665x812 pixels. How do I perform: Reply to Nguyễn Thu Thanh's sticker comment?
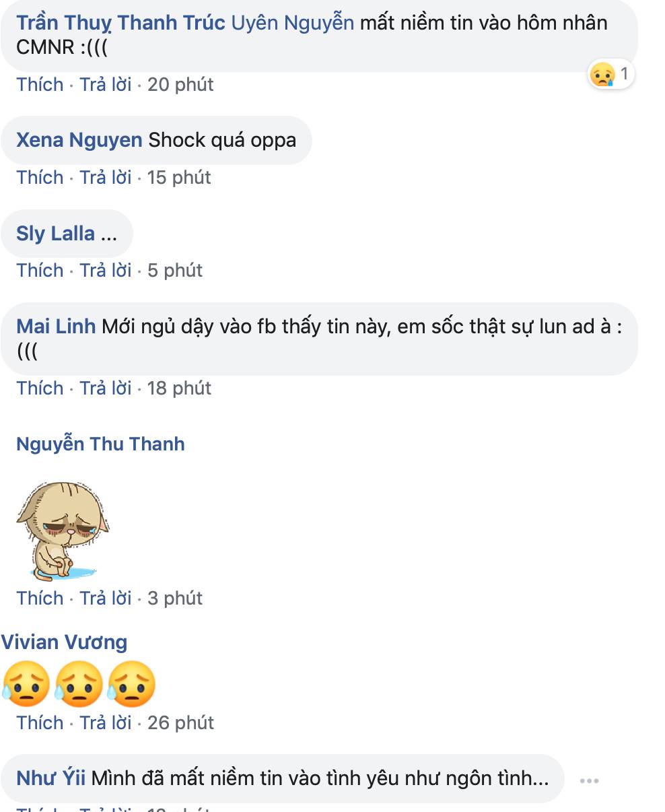coord(106,598)
